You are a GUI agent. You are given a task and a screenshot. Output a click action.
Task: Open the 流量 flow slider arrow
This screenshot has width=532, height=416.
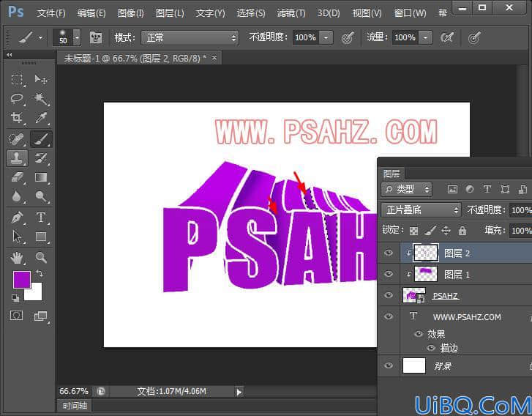(x=425, y=37)
